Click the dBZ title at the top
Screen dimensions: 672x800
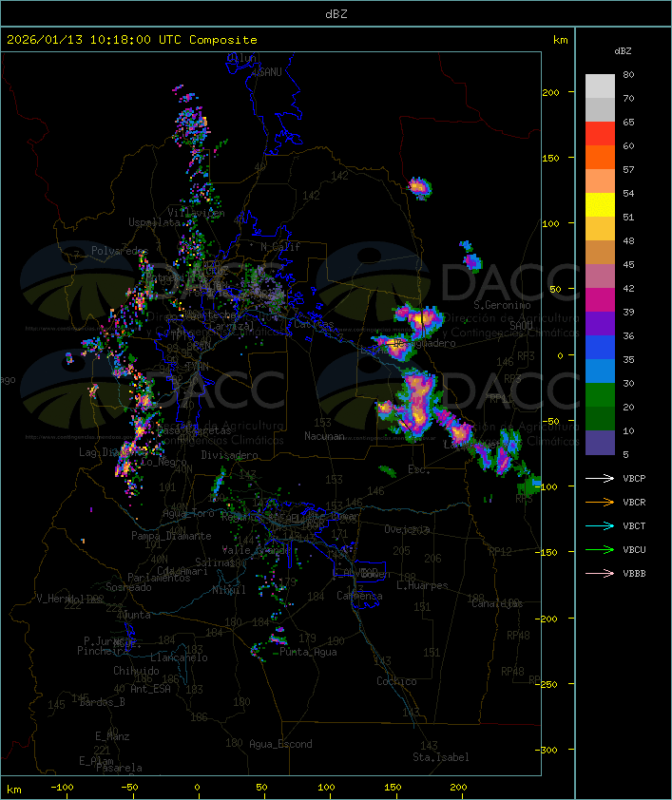tap(336, 13)
